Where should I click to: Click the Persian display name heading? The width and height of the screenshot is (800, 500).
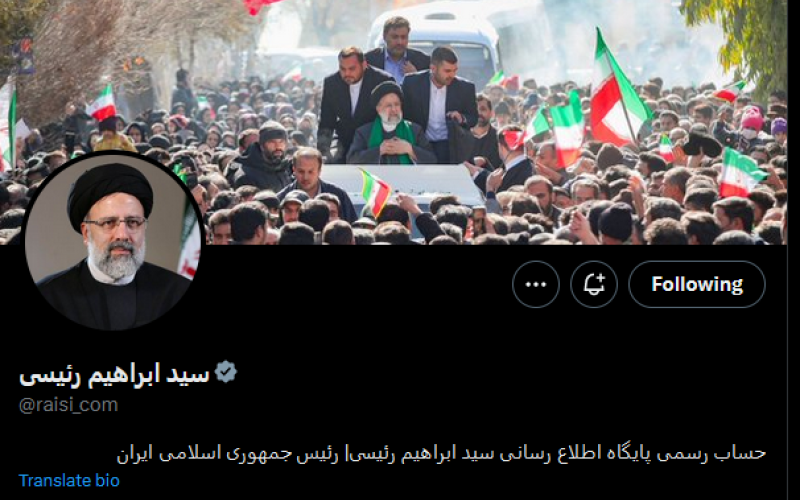(x=114, y=376)
